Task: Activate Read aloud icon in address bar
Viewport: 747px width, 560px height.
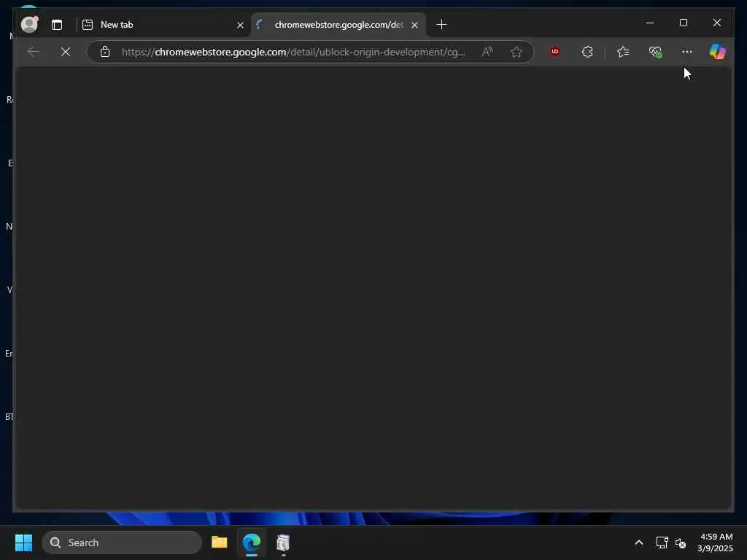Action: coord(487,52)
